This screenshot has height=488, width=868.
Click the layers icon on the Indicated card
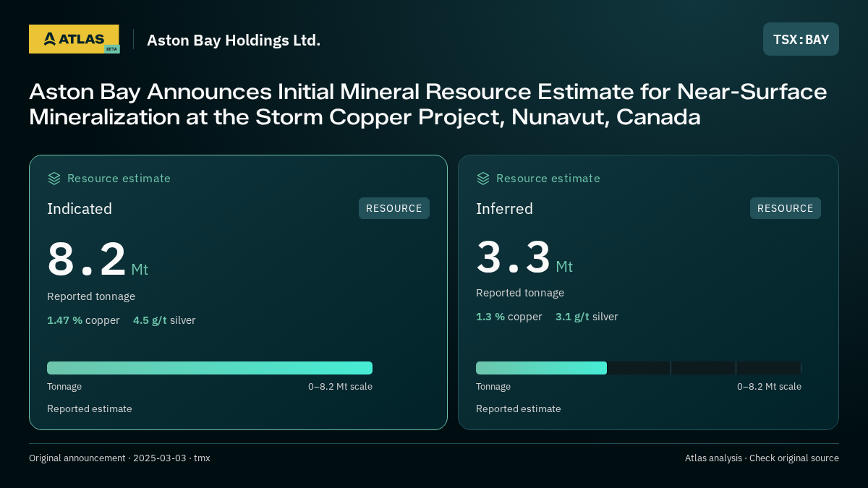54,179
